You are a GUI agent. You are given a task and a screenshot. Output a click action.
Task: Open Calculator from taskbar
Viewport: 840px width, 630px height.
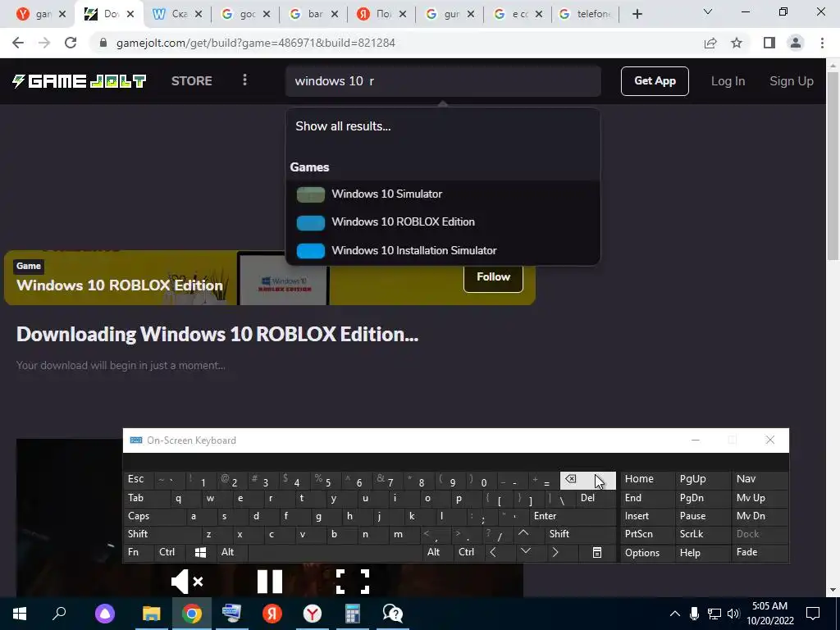click(x=352, y=614)
